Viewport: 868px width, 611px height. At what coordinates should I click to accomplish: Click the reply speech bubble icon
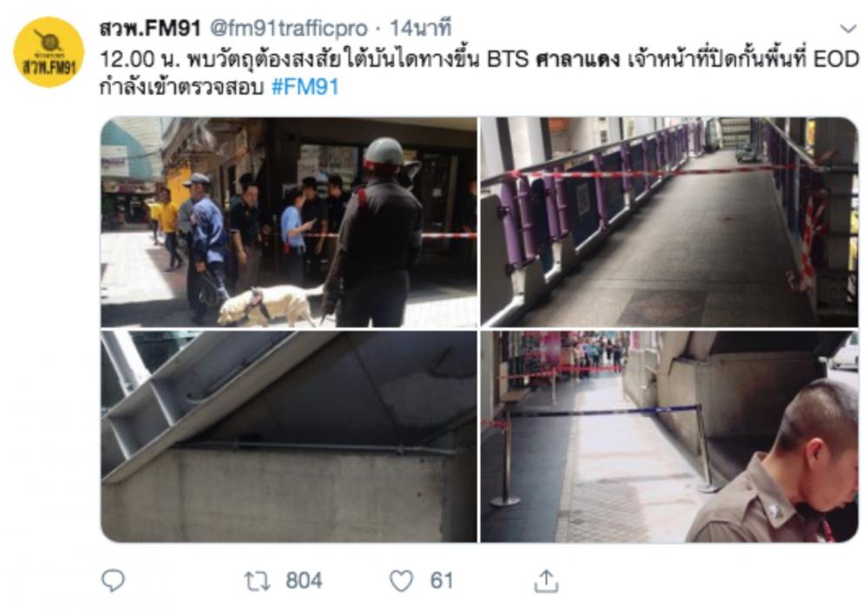[x=113, y=581]
